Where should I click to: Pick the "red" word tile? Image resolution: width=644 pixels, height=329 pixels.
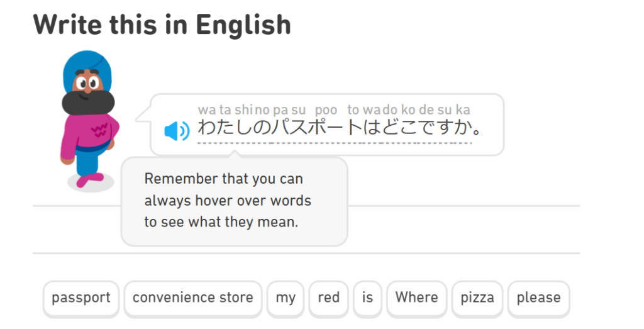(x=328, y=298)
